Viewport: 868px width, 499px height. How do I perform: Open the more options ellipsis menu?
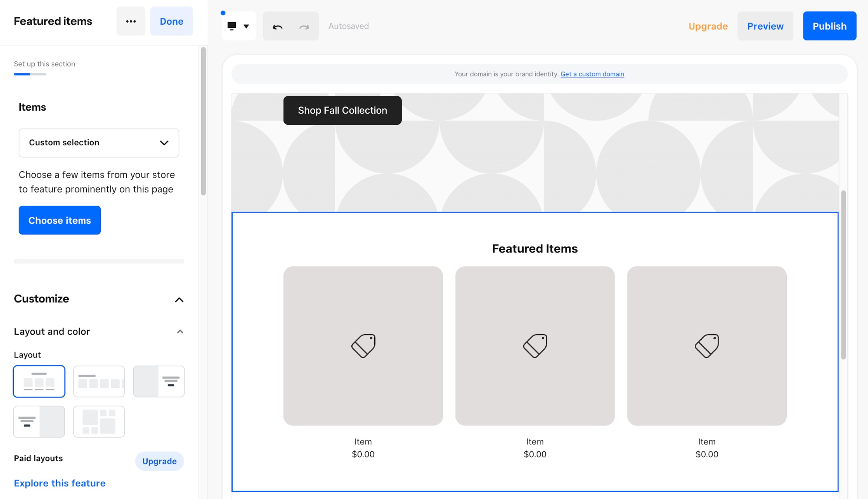[x=130, y=21]
